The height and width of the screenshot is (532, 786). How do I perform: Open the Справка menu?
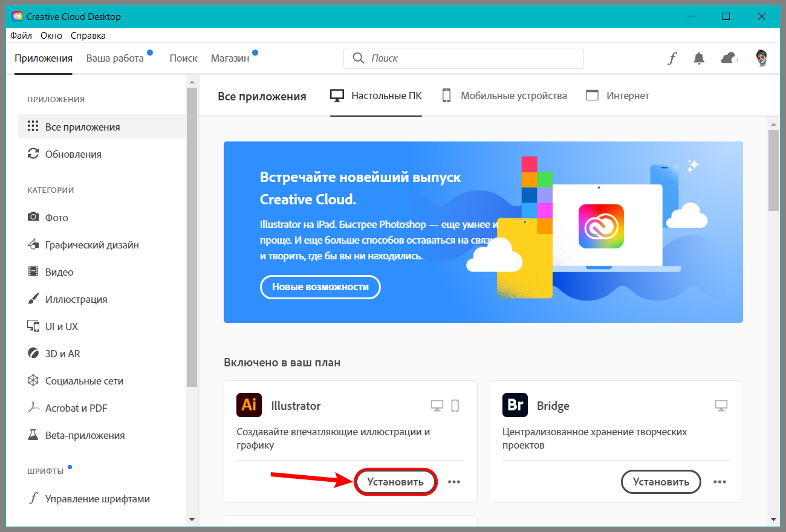click(x=88, y=36)
